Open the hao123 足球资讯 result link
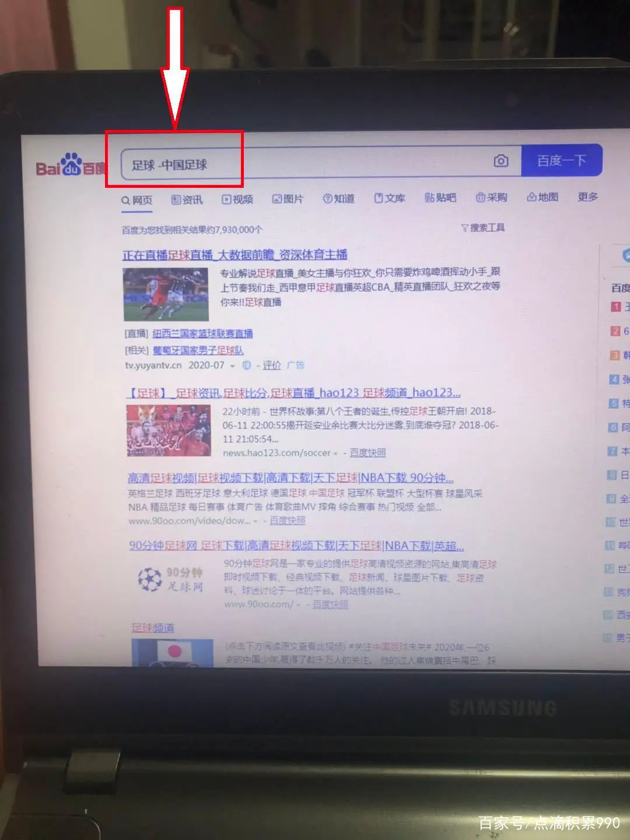 point(294,393)
